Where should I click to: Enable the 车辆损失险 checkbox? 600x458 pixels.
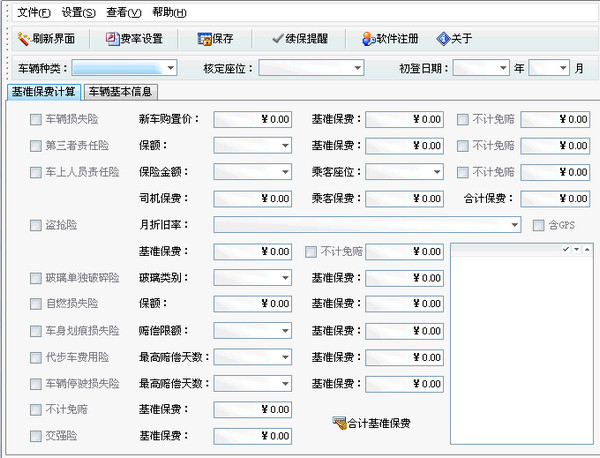tap(36, 120)
